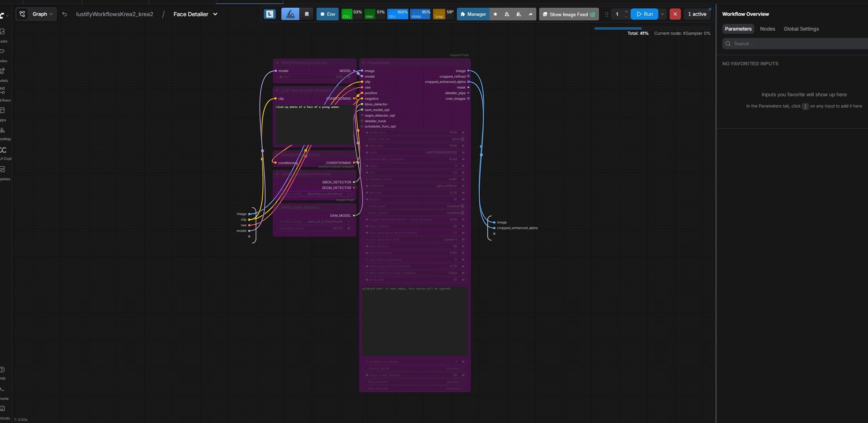Screen dimensions: 868x423
Task: Click the wildcard spec text area
Action: 415,321
